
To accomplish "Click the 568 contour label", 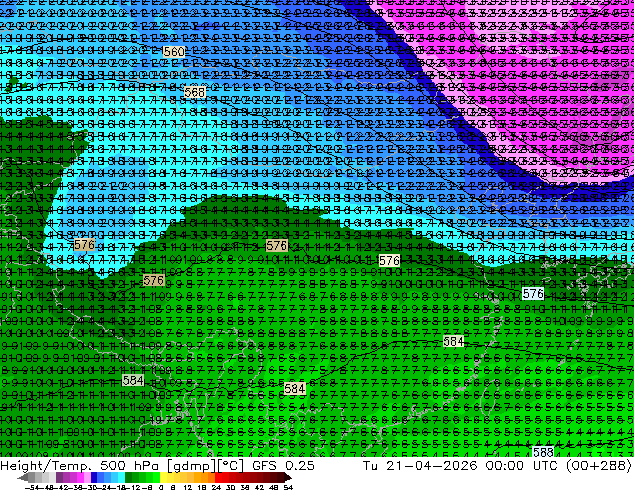I will pos(194,92).
